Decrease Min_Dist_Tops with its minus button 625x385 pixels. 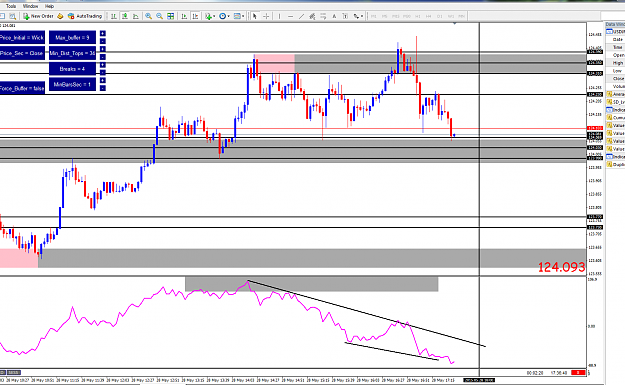click(102, 57)
